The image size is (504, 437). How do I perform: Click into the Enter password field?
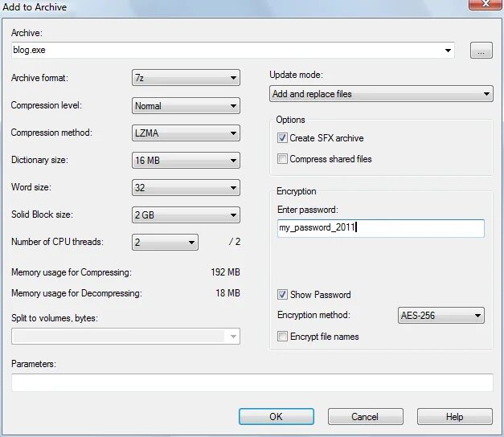[x=380, y=228]
